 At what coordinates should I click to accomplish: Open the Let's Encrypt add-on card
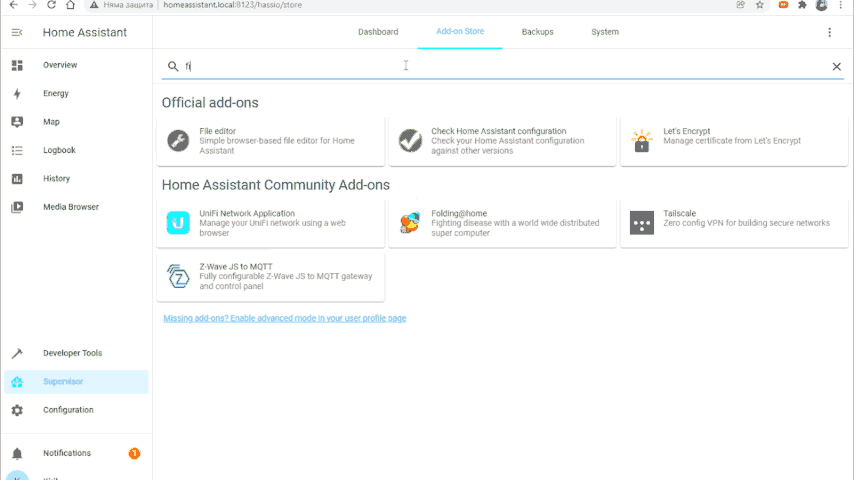[734, 141]
